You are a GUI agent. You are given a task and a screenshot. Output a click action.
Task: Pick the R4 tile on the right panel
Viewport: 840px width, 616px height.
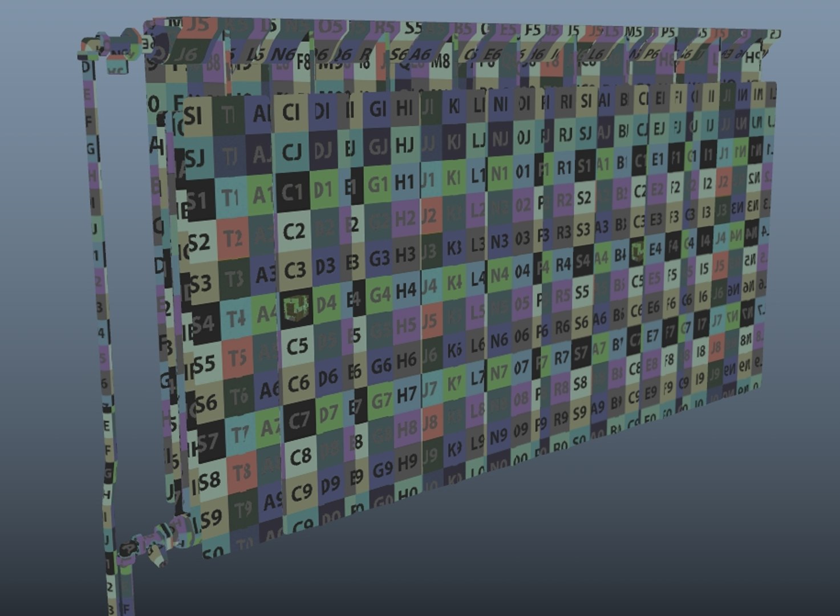point(563,264)
